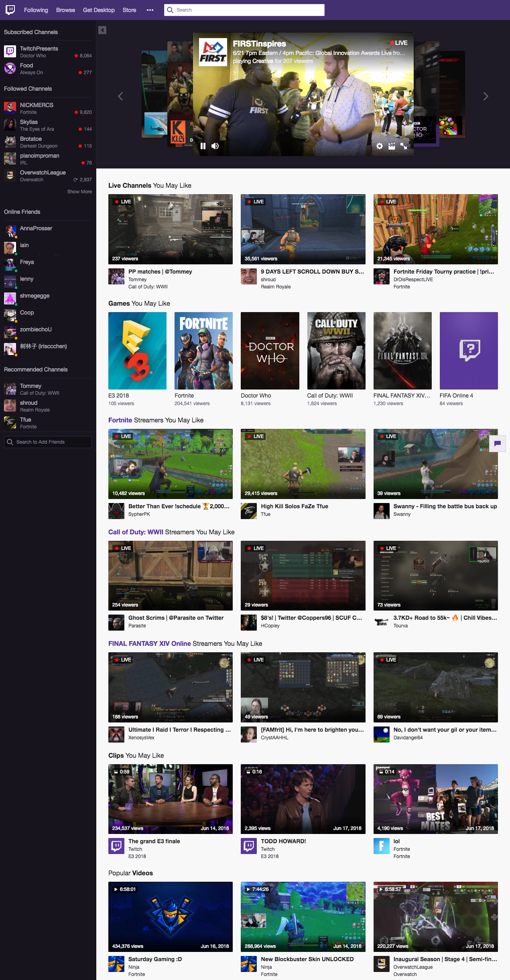510x980 pixels.
Task: Select the Overwatch League video thumbnail
Action: click(x=436, y=917)
